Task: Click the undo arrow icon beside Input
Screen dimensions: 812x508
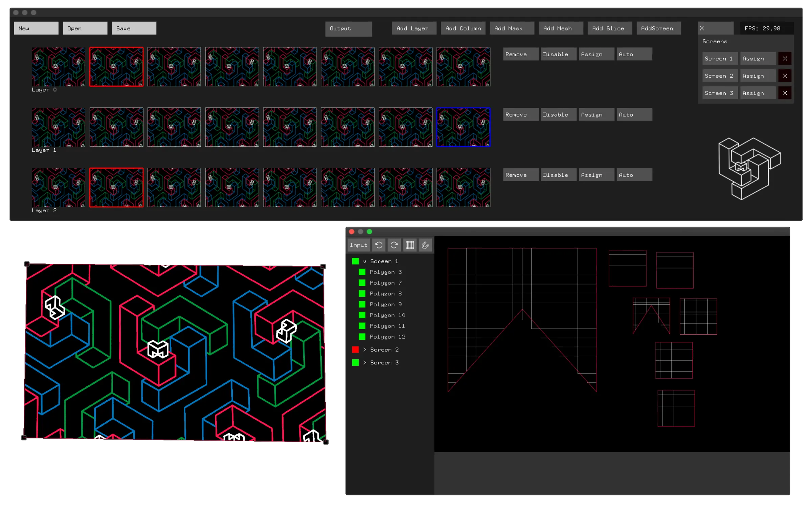Action: tap(379, 245)
